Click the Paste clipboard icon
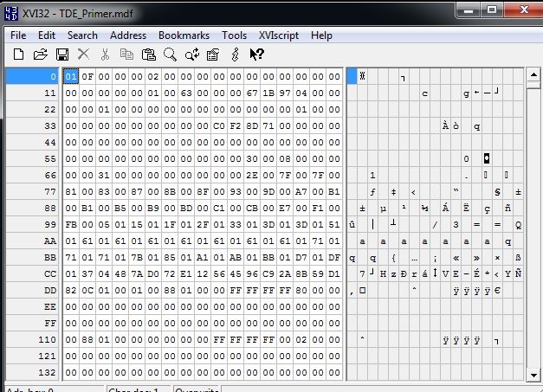This screenshot has width=543, height=392. tap(148, 54)
